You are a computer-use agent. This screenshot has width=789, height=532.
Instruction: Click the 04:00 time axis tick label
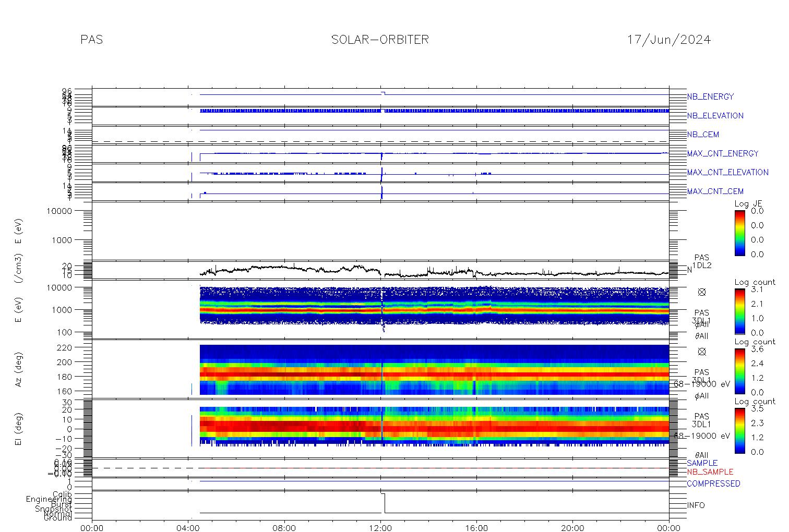(x=188, y=528)
